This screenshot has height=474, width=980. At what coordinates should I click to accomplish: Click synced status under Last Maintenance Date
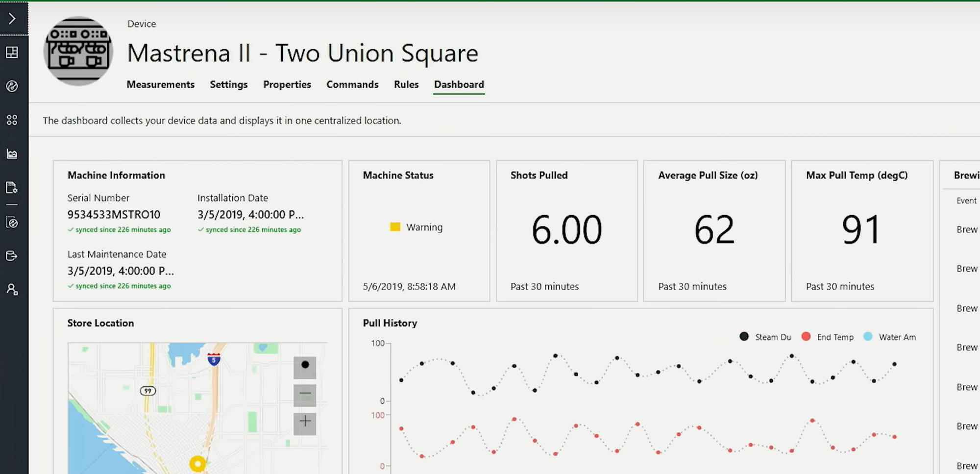(x=119, y=286)
